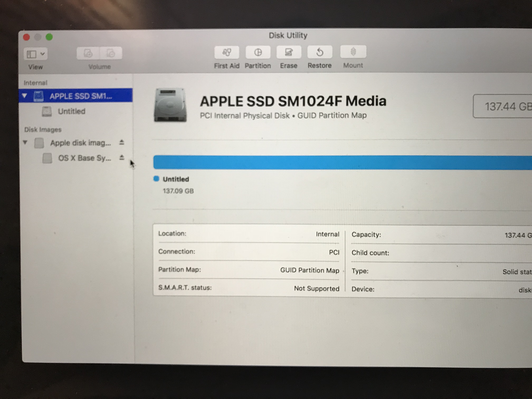Click the Type row label
This screenshot has height=399, width=532.
(360, 271)
